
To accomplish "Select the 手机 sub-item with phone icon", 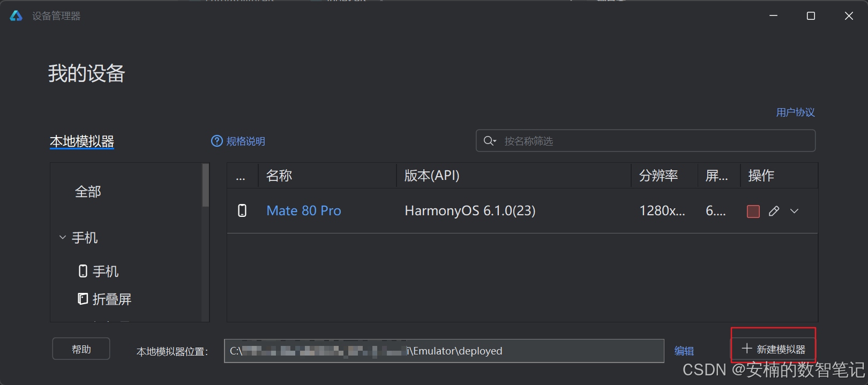I will pyautogui.click(x=99, y=271).
